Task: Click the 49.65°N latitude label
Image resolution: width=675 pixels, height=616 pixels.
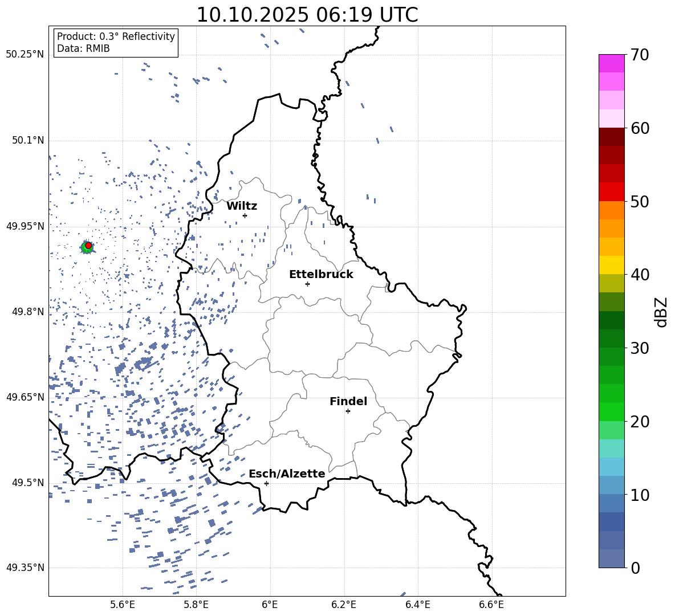Action: 25,397
